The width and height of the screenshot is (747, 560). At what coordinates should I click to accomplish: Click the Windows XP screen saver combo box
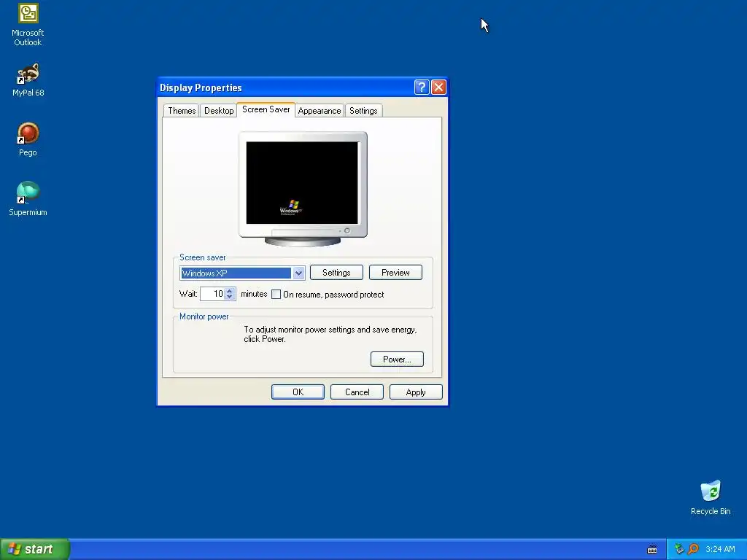pyautogui.click(x=242, y=273)
